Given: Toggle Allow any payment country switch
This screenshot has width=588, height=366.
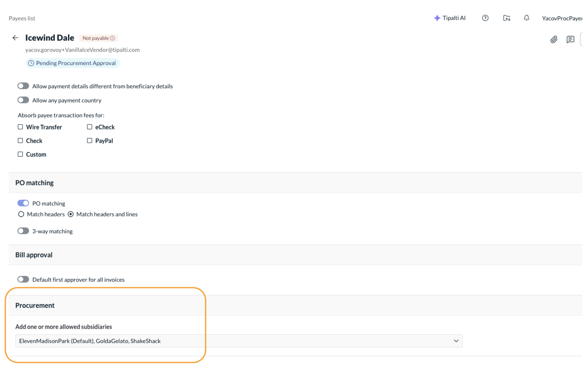Looking at the screenshot, I should pyautogui.click(x=23, y=100).
